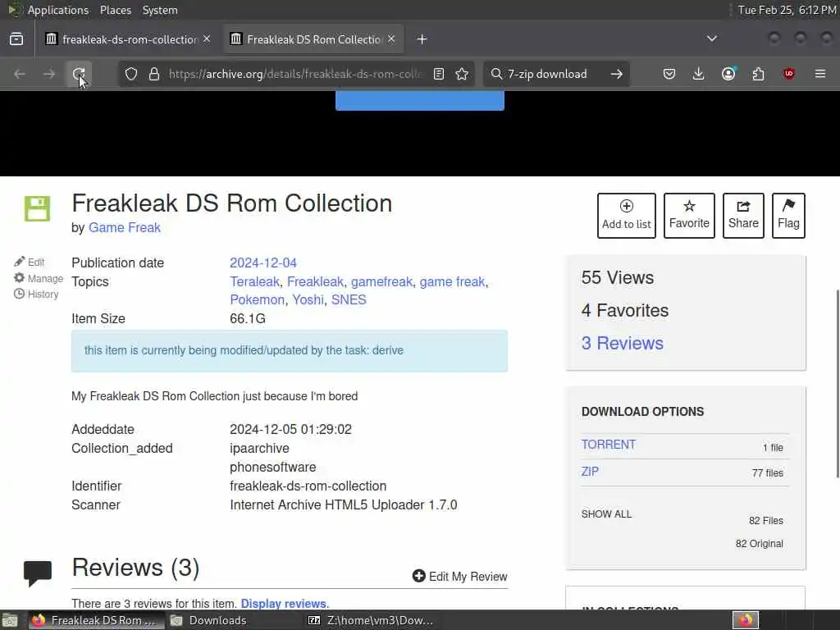Open uBlock Origin extension icon

pos(788,74)
